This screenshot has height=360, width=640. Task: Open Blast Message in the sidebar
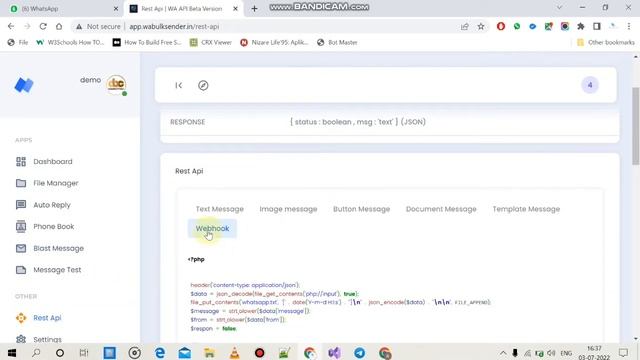click(49, 248)
